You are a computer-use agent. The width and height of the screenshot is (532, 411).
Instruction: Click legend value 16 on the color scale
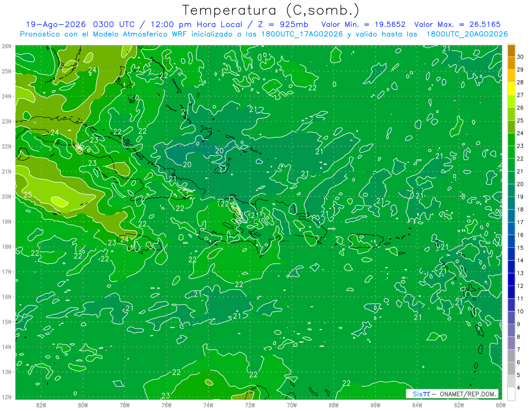coord(520,235)
